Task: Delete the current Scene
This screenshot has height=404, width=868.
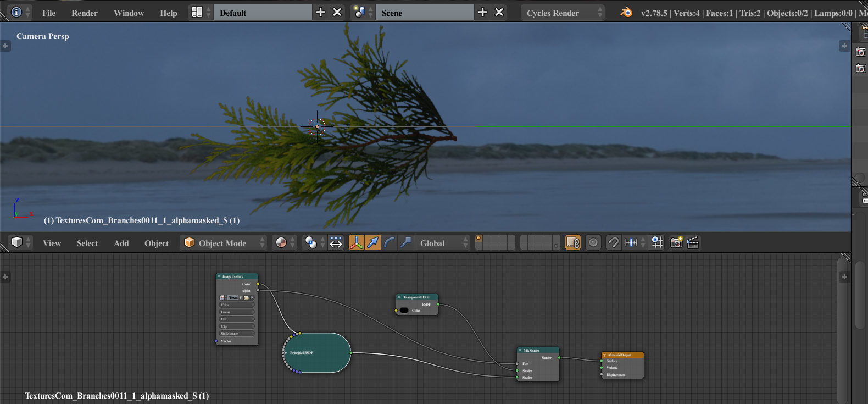Action: pos(499,12)
